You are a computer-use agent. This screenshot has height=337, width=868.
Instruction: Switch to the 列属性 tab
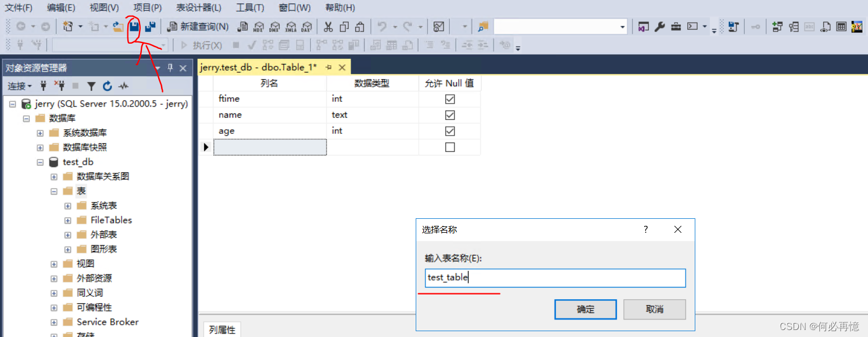click(222, 330)
